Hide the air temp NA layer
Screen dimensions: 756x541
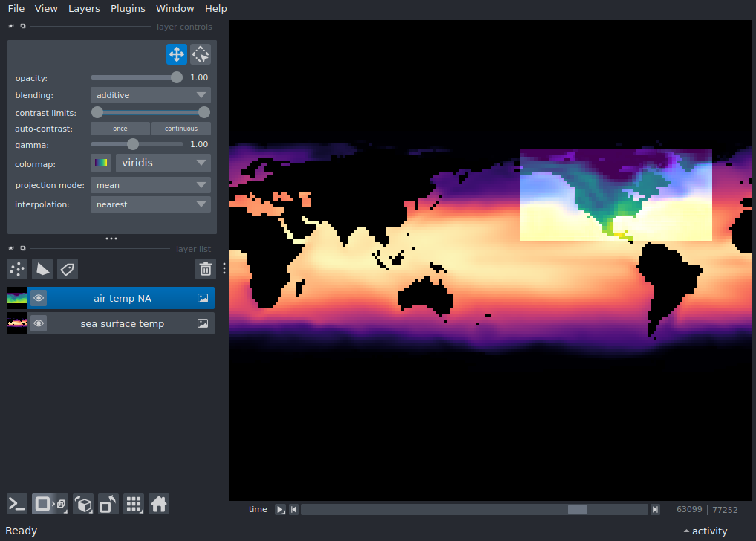[x=39, y=299]
